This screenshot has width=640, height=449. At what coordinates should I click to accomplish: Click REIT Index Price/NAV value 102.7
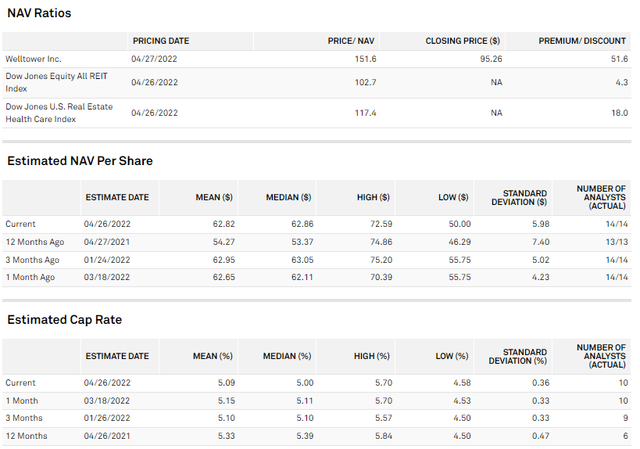(x=365, y=82)
